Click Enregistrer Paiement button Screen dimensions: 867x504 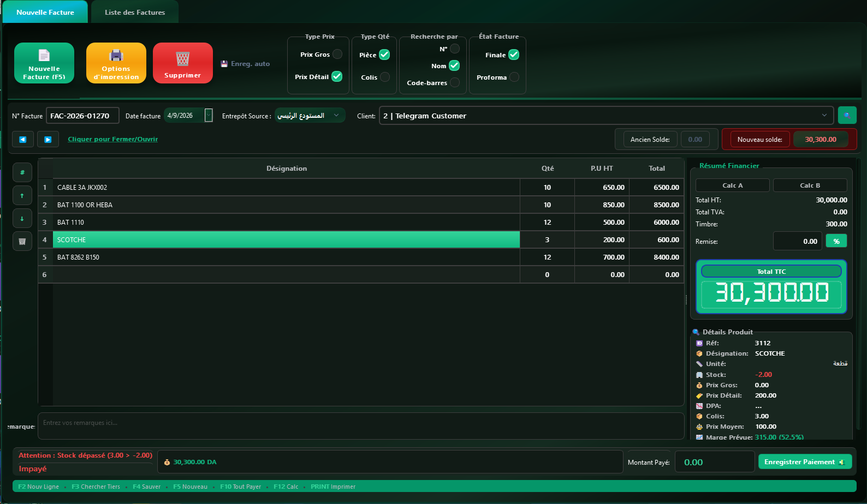[805, 462]
